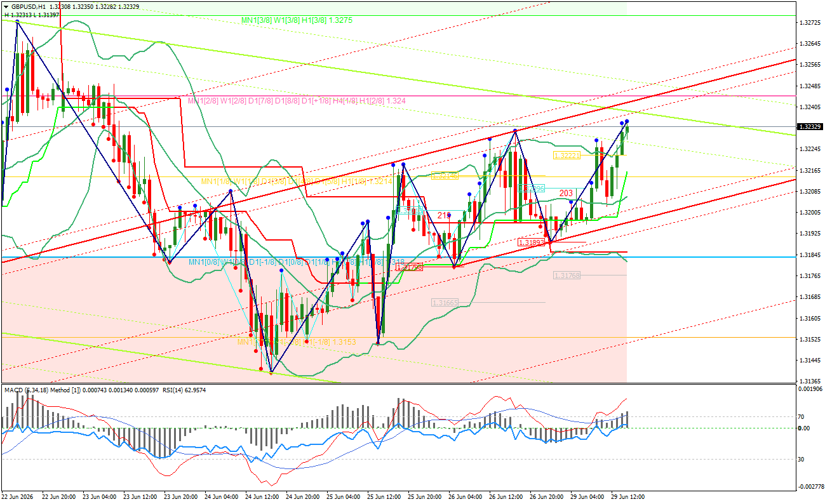Click the red 215 label

445,215
